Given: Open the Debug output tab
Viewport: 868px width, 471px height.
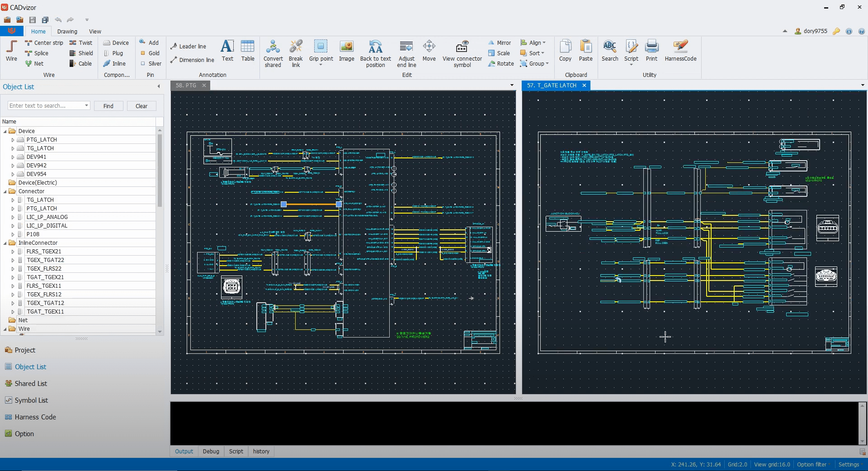Looking at the screenshot, I should click(x=211, y=451).
